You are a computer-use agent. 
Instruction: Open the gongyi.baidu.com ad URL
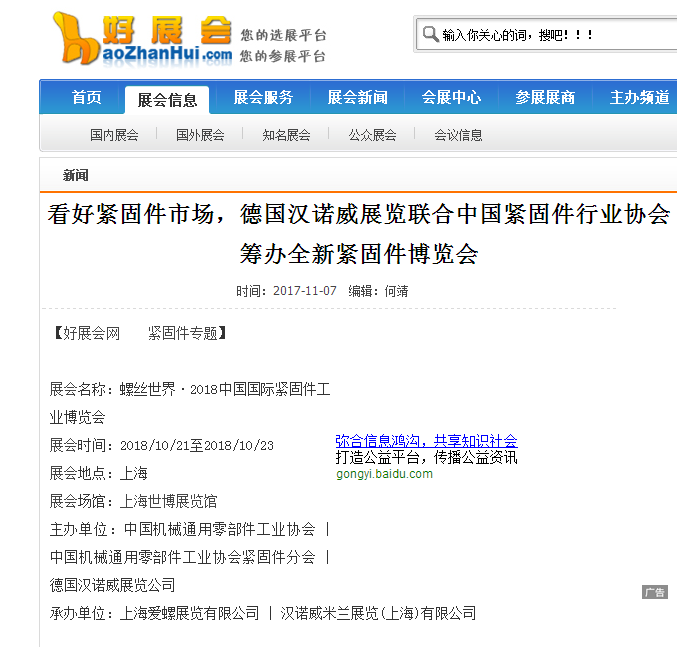coord(384,474)
